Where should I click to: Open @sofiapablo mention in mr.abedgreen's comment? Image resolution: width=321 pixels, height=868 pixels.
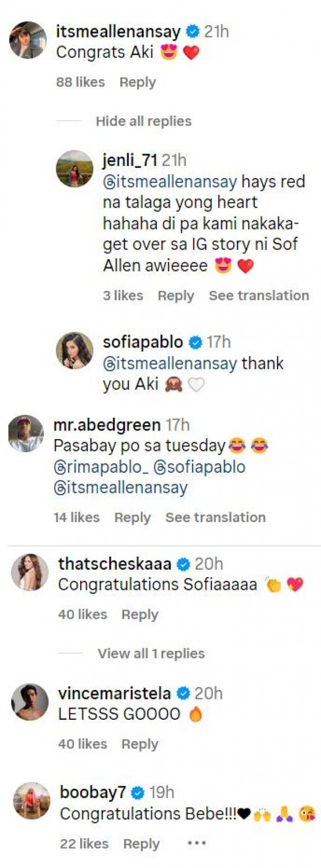coord(199,467)
